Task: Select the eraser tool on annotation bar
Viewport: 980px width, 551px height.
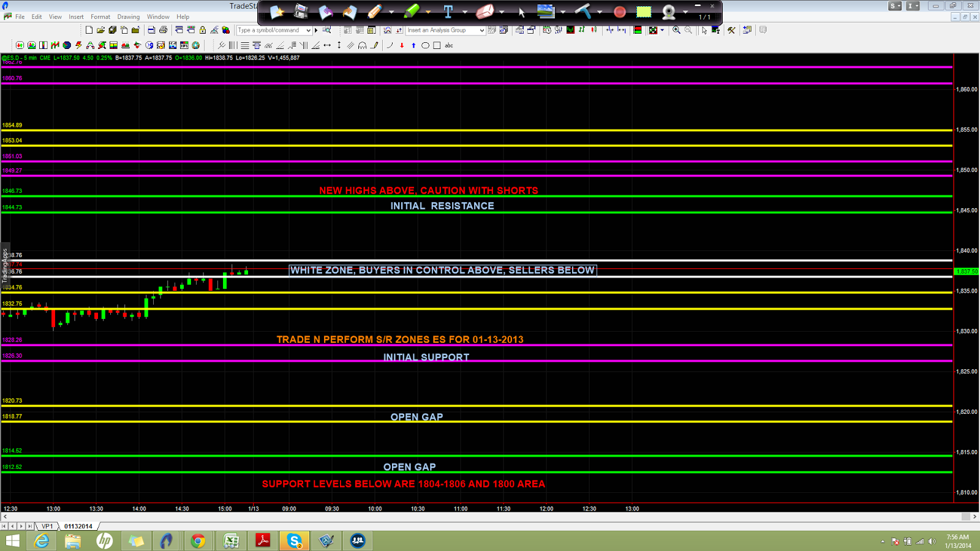Action: (484, 12)
